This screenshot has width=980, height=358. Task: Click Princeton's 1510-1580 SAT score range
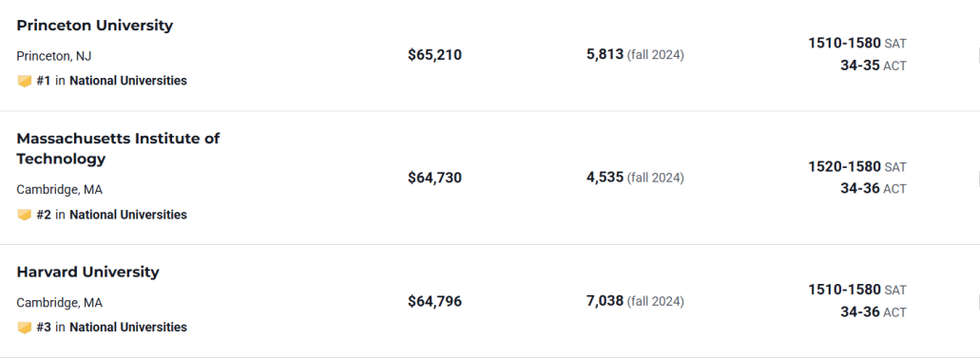pos(844,43)
